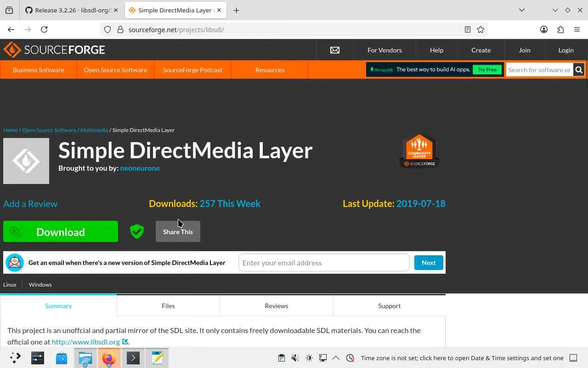
Task: Click the green shield verified icon
Action: 137,231
